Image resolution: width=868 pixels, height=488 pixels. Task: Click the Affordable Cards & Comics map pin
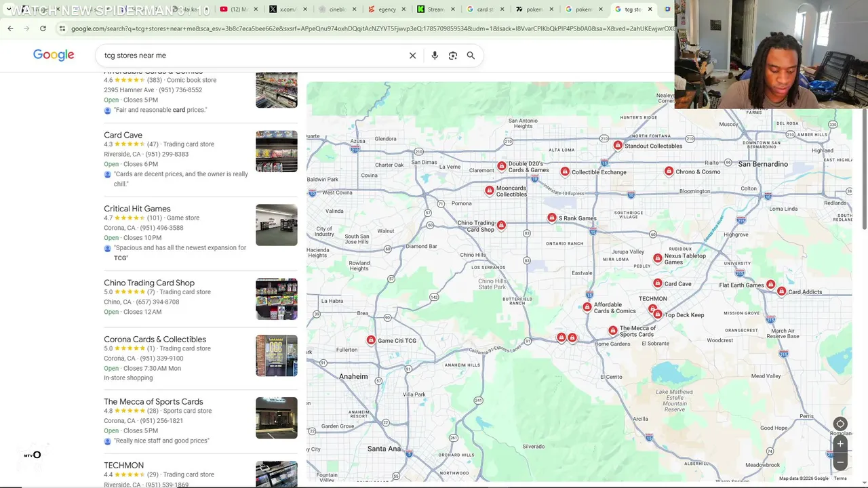pos(587,307)
